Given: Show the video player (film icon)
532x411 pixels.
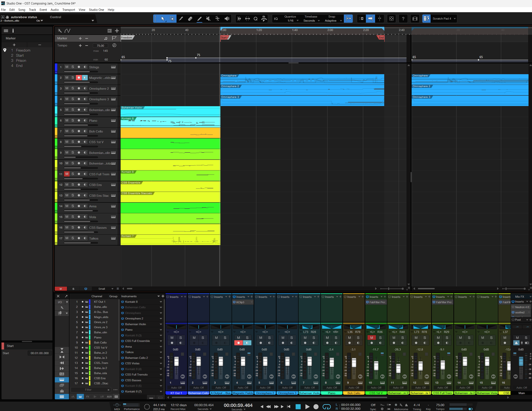Looking at the screenshot, I should click(x=415, y=19).
